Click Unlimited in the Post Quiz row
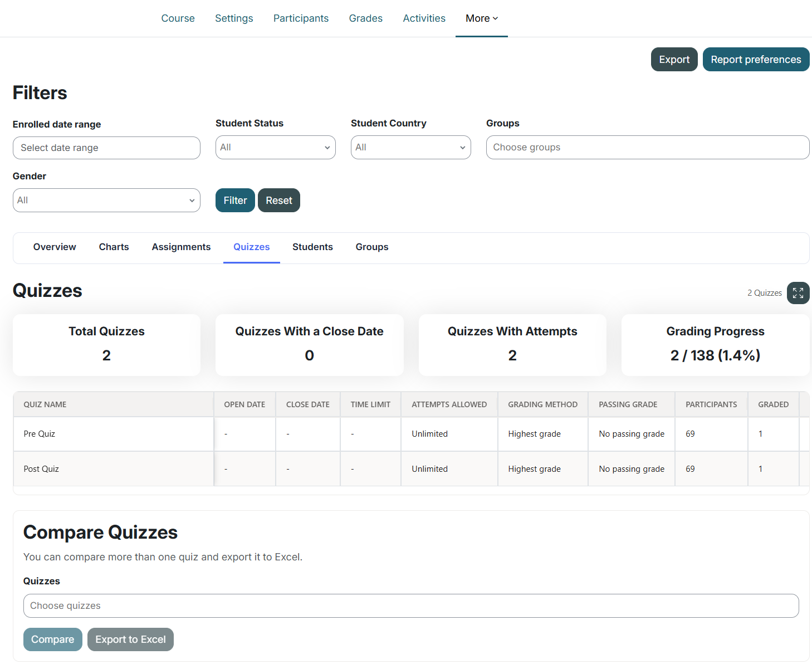Viewport: 812px width, 669px height. click(x=430, y=469)
